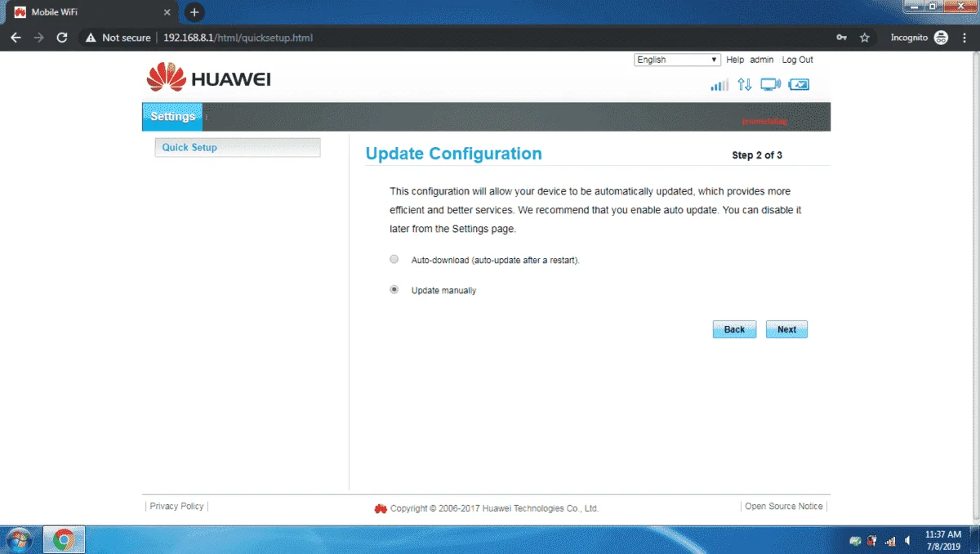Viewport: 980px width, 554px height.
Task: Click the power plug tray icon
Action: coord(872,541)
